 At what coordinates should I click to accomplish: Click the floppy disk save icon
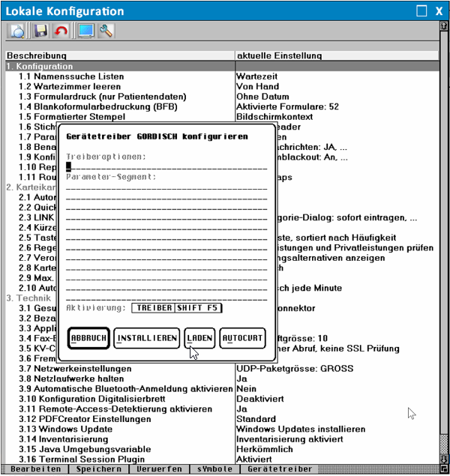tap(40, 31)
